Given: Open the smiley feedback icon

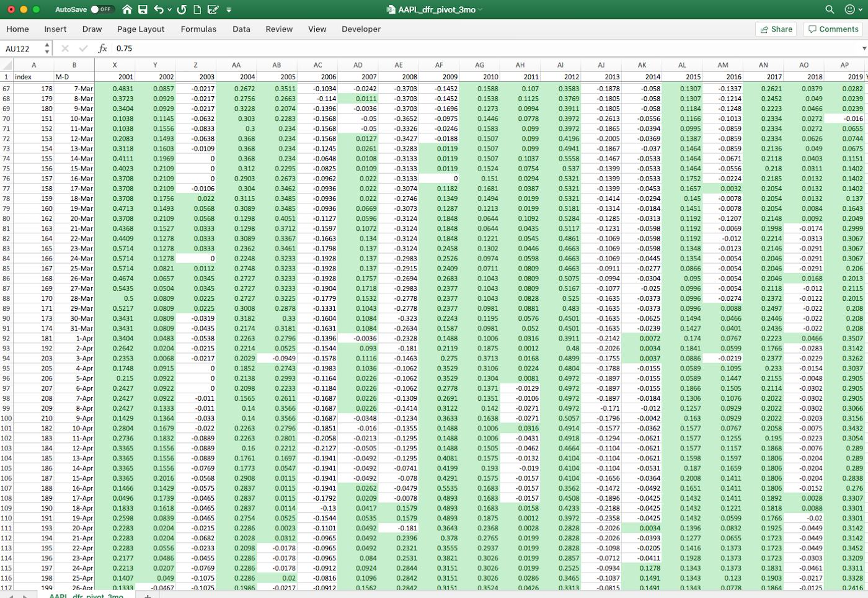Looking at the screenshot, I should tap(849, 9).
